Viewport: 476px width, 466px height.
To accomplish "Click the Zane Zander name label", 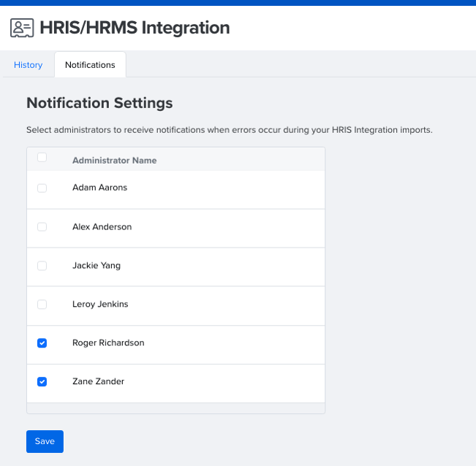I will click(99, 381).
